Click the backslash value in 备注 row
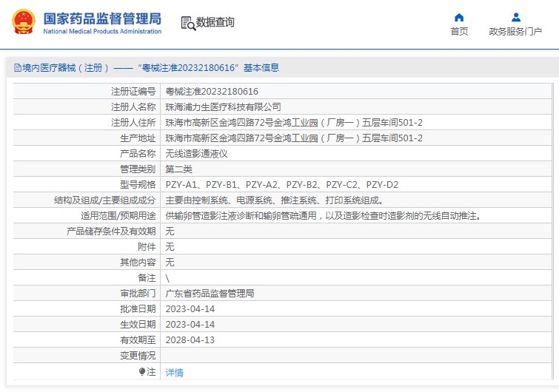 [x=167, y=278]
